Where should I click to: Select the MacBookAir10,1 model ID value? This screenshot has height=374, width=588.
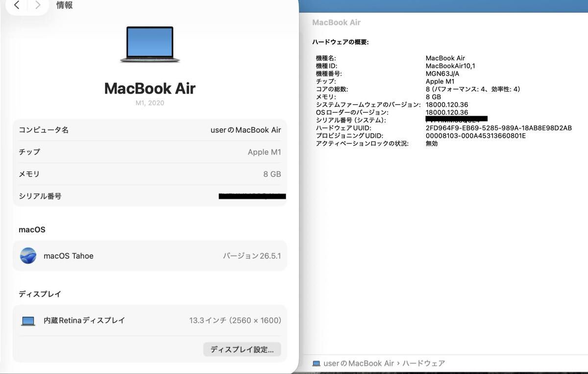point(450,66)
